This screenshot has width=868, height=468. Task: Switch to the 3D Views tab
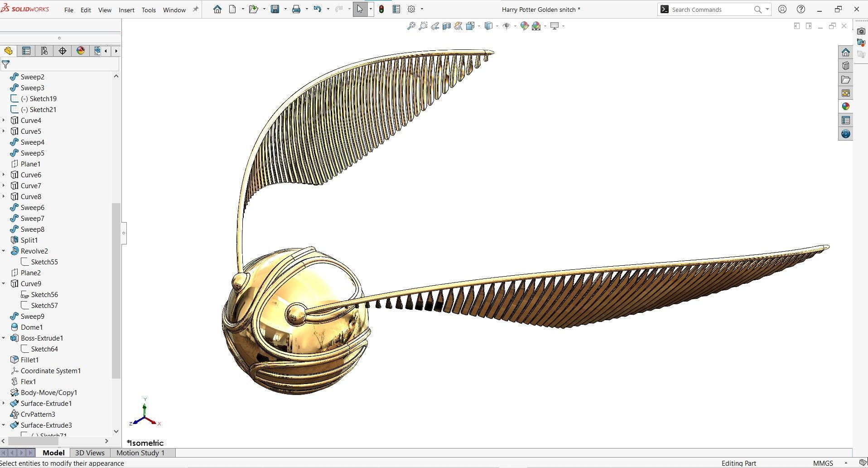[x=90, y=453]
